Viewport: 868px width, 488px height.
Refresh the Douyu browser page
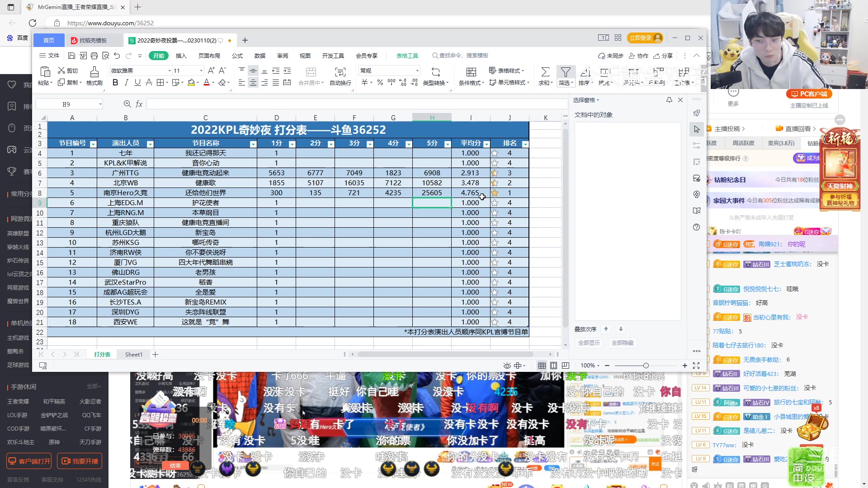[33, 23]
